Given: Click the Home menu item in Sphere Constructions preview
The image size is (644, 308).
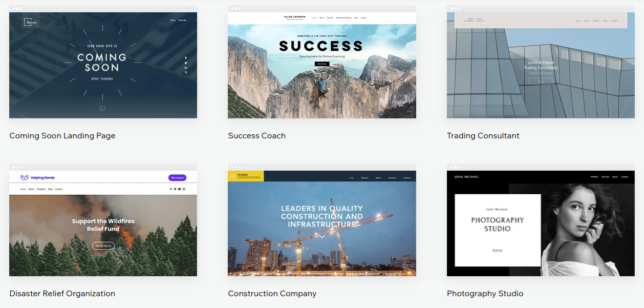Looking at the screenshot, I should point(351,178).
